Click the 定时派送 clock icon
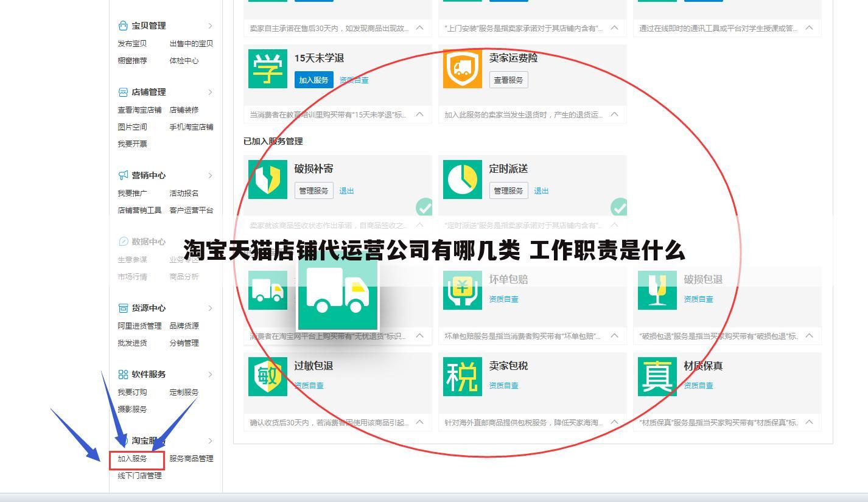 pos(463,180)
